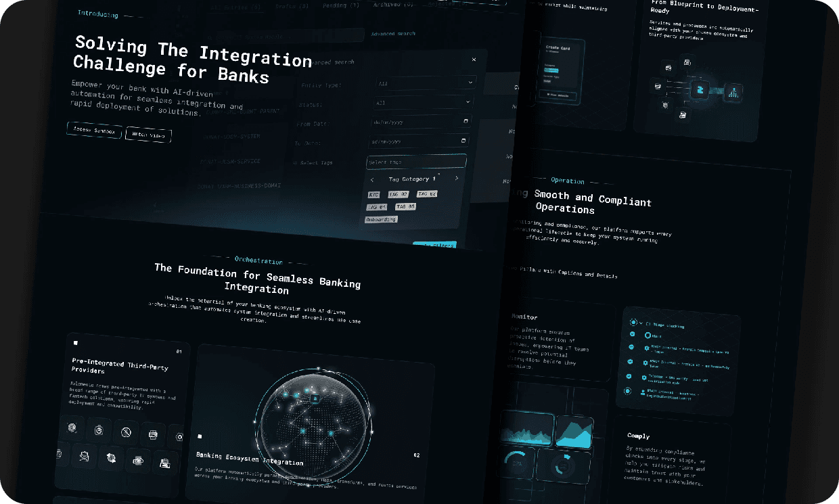Select the TAG 03 chip

(427, 193)
